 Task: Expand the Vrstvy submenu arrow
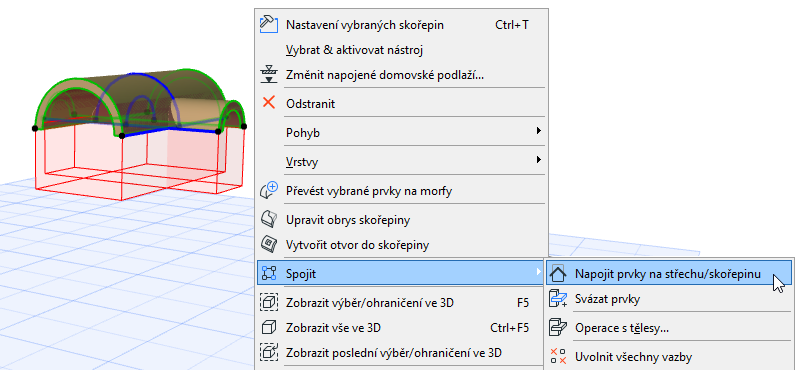[538, 160]
